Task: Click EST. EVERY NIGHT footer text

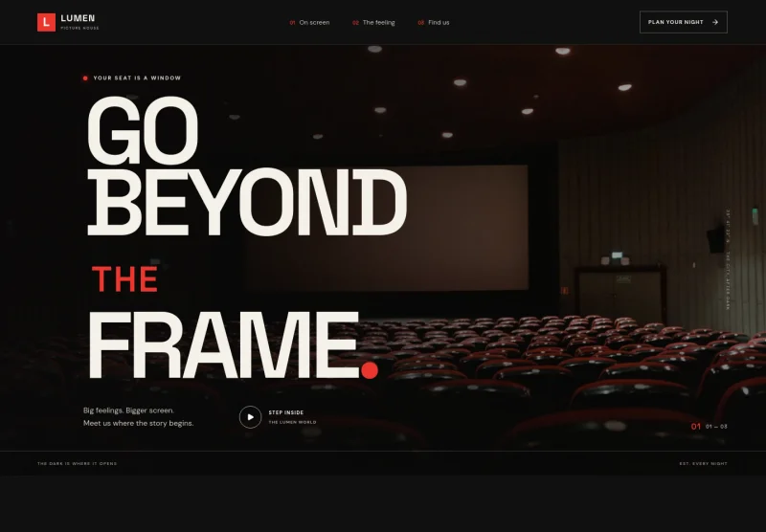Action: [x=704, y=464]
